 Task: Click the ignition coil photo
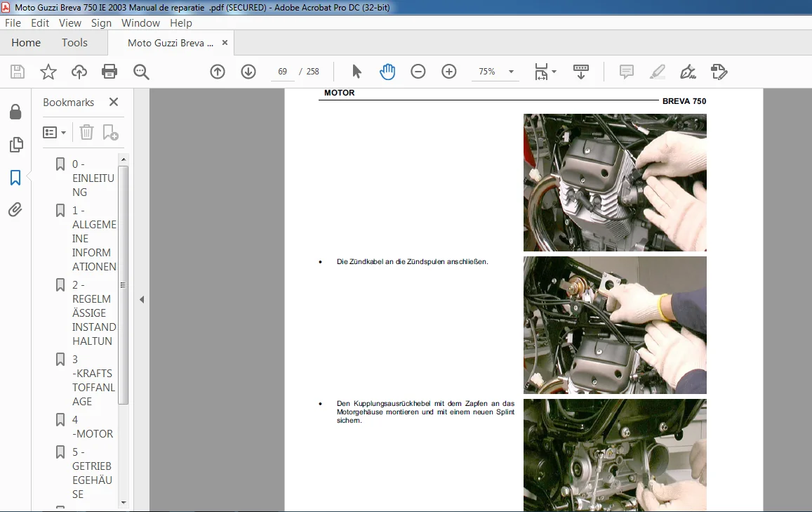pyautogui.click(x=615, y=325)
